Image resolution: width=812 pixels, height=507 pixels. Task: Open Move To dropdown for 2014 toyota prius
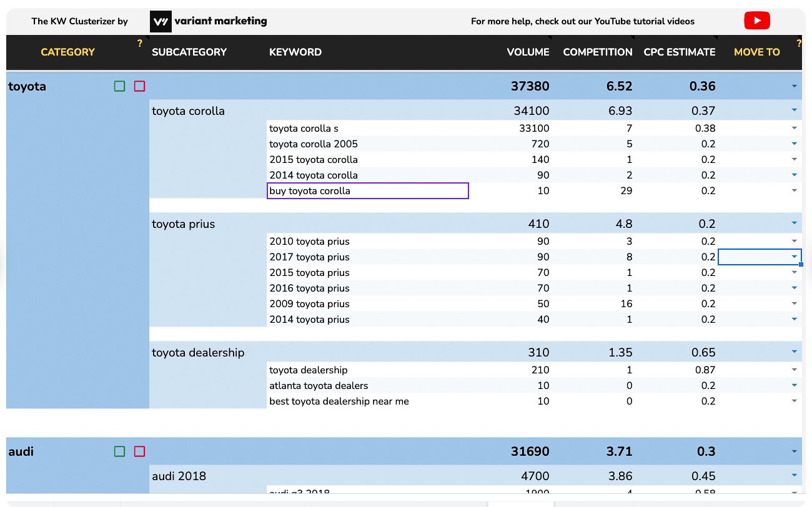(x=794, y=319)
